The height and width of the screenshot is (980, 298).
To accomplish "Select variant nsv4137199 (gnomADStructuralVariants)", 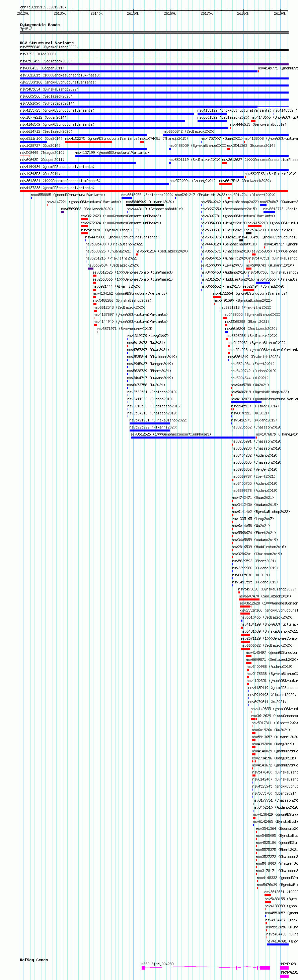I will (x=112, y=153).
